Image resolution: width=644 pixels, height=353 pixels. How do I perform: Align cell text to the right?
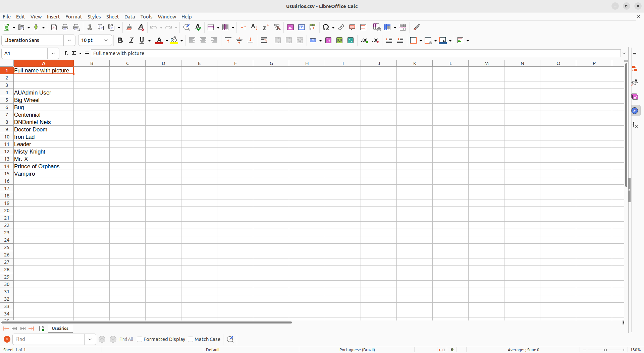(x=214, y=41)
